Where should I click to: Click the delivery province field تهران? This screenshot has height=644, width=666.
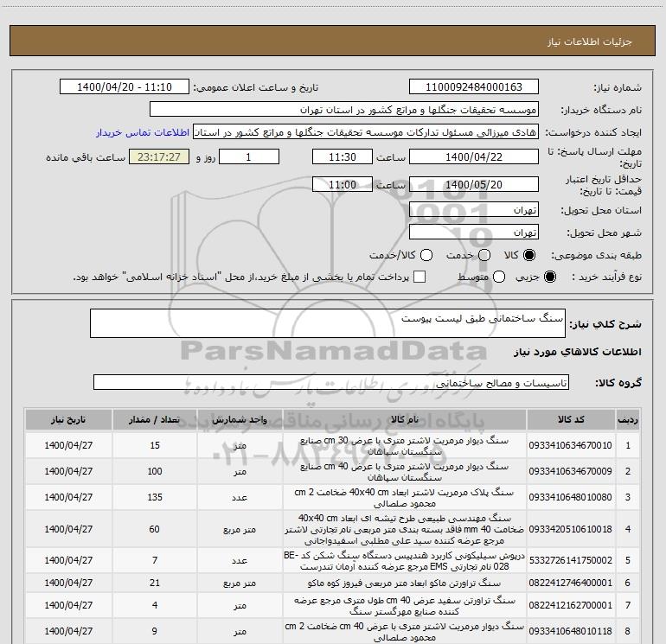tap(474, 210)
